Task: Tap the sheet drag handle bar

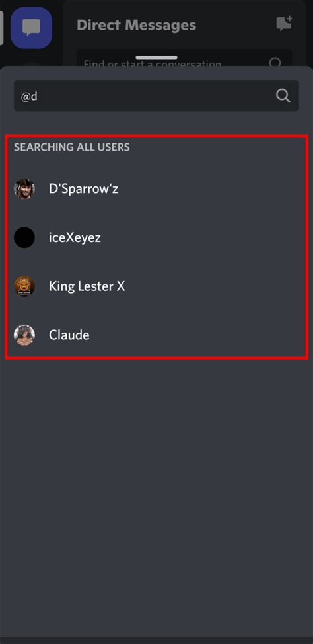Action: coord(156,57)
